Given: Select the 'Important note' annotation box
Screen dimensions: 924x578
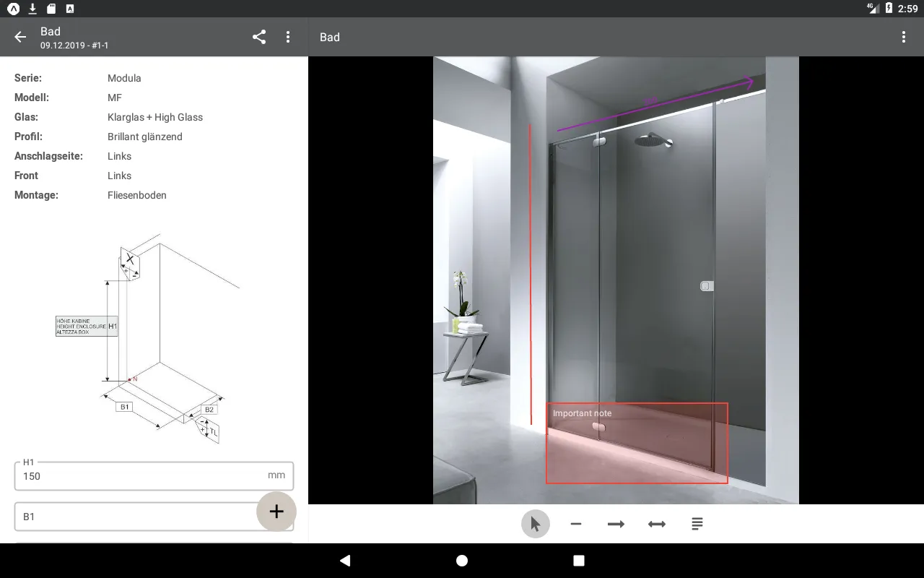Looking at the screenshot, I should [x=637, y=443].
